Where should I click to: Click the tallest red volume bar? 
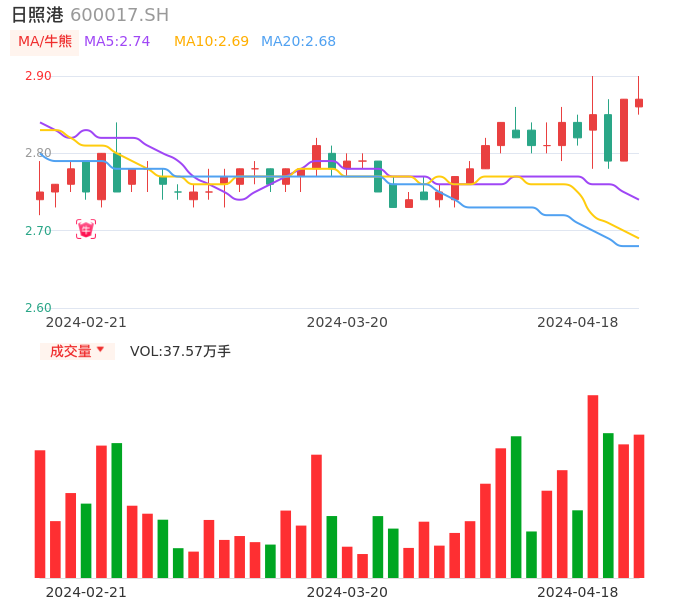tap(593, 486)
